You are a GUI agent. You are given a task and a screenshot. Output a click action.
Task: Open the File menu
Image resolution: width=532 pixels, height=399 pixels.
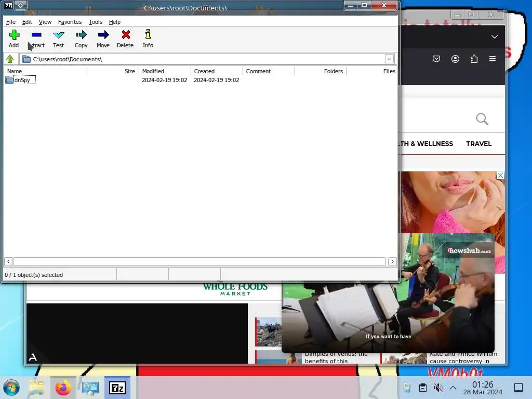click(11, 22)
